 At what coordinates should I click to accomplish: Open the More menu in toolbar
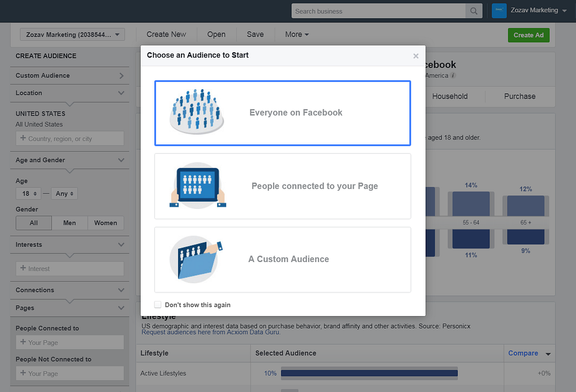pyautogui.click(x=297, y=34)
